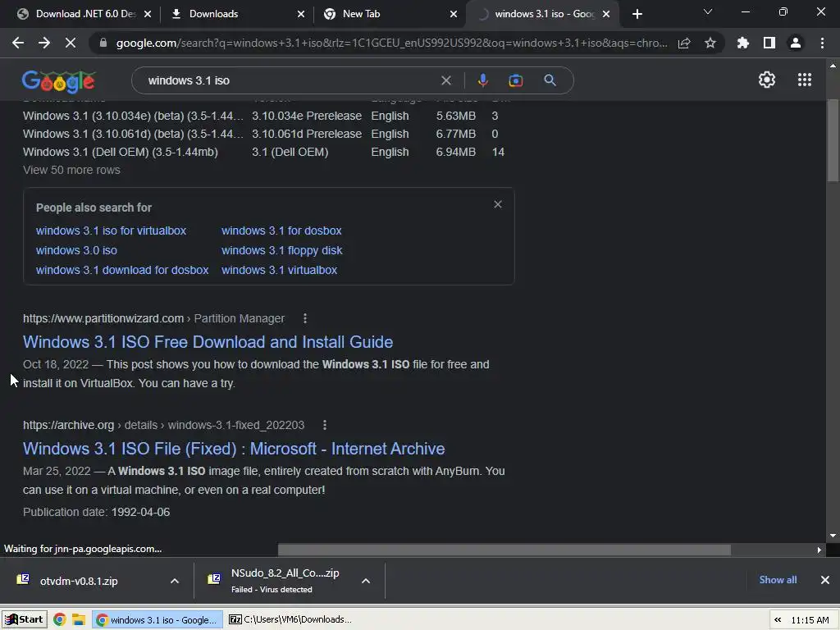The width and height of the screenshot is (840, 630).
Task: Open options for the partitionwizard result
Action: [x=305, y=318]
